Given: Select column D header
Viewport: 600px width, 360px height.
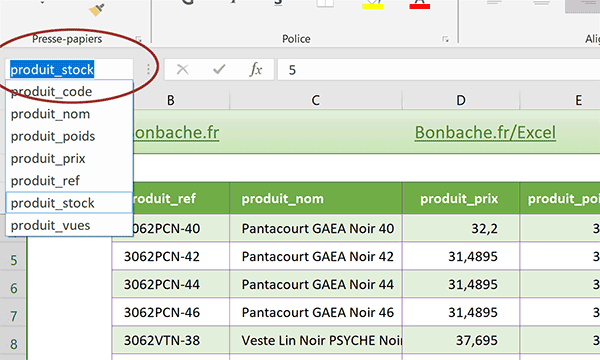Looking at the screenshot, I should [x=461, y=100].
